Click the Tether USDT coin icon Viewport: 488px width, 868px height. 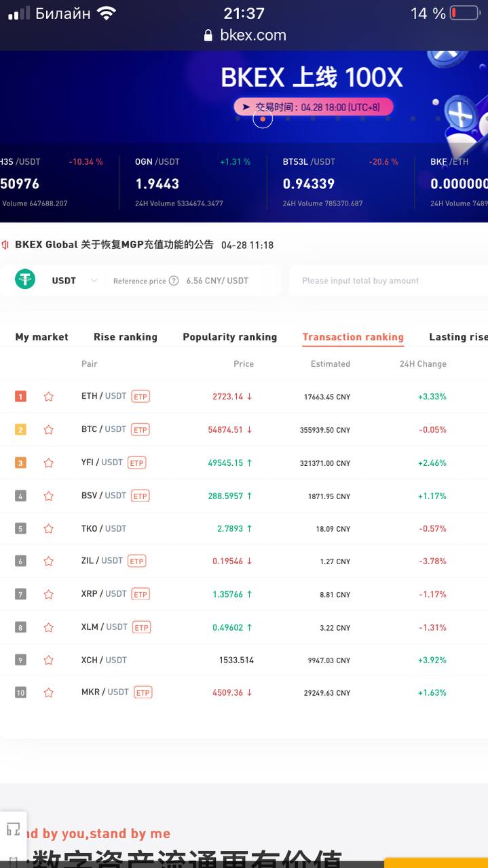(25, 279)
